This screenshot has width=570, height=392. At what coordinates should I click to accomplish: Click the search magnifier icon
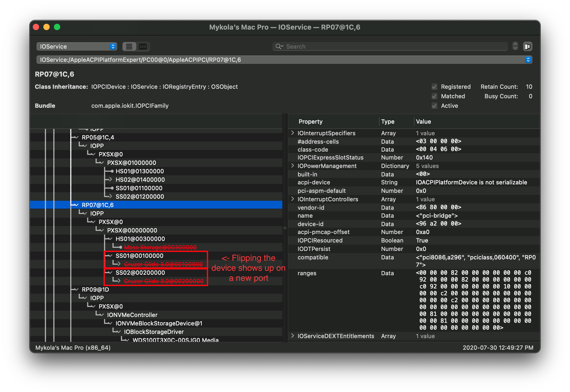tap(279, 46)
